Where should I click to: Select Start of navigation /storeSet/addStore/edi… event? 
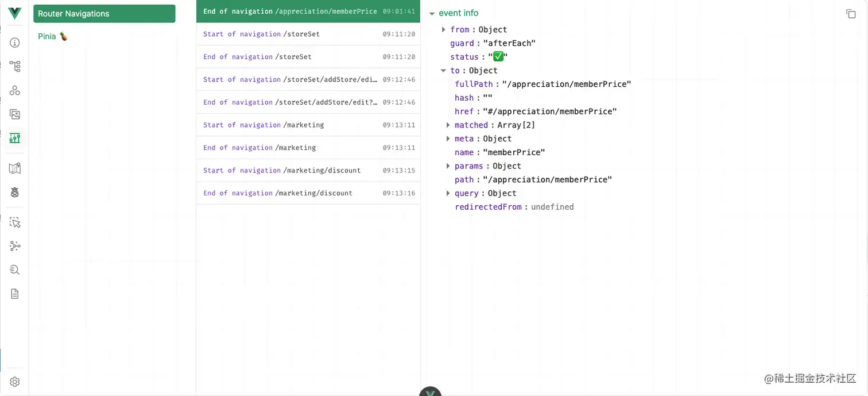[x=308, y=79]
